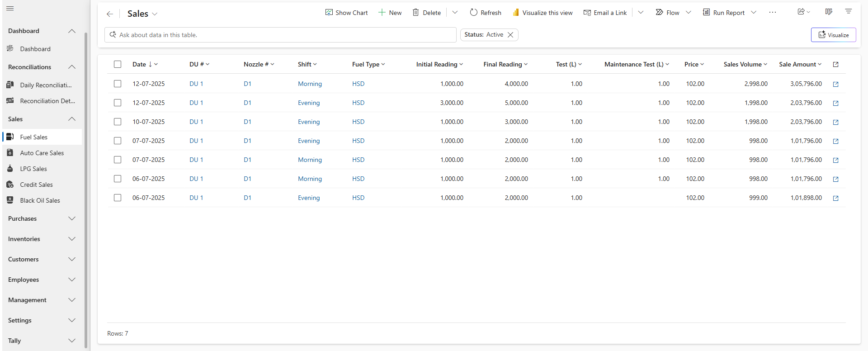Open HSD fuel type link for 10-07-2025
This screenshot has height=351, width=868.
(x=358, y=122)
